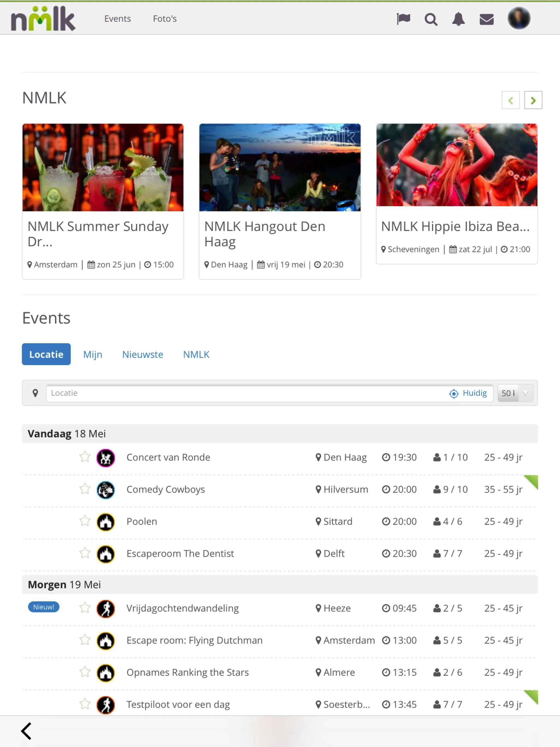Screen dimensions: 560x747
Task: Click the back navigation chevron for NMLK events carousel
Action: (511, 100)
